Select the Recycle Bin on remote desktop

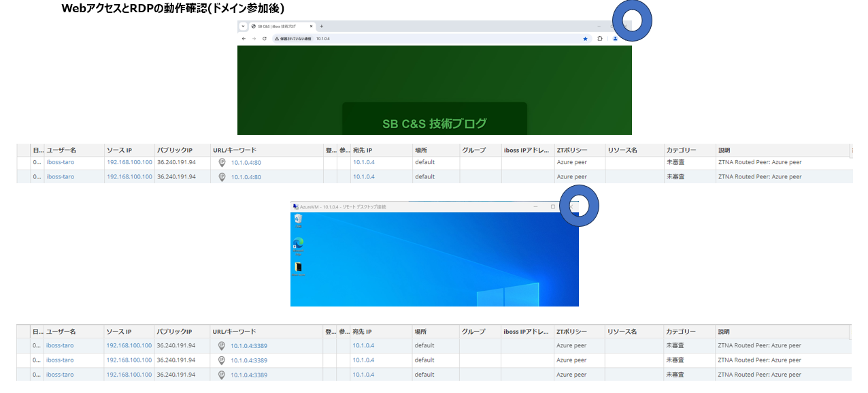297,220
